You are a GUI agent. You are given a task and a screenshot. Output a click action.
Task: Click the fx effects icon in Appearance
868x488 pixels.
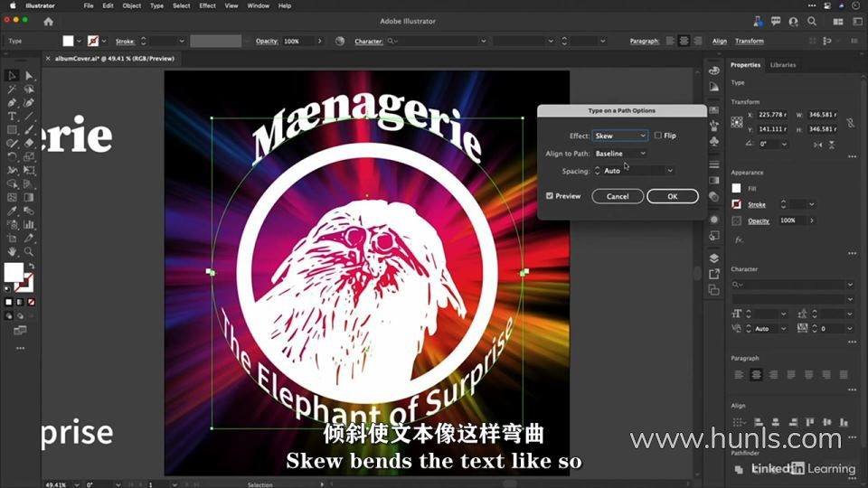[x=739, y=239]
